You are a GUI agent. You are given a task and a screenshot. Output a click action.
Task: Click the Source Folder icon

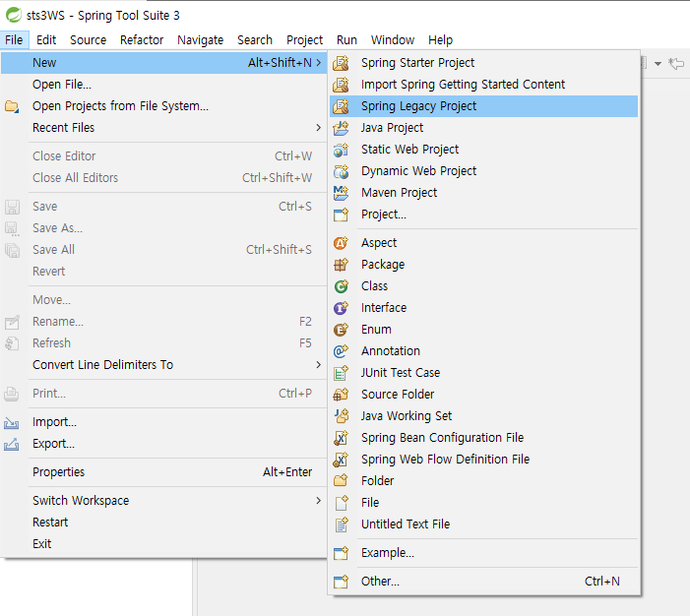pyautogui.click(x=341, y=395)
